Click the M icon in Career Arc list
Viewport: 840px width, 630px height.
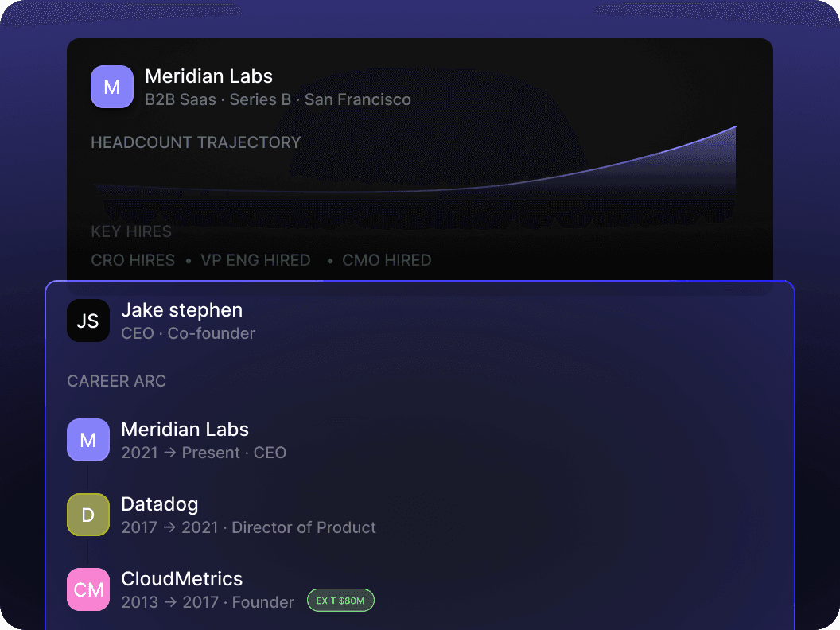(x=88, y=440)
